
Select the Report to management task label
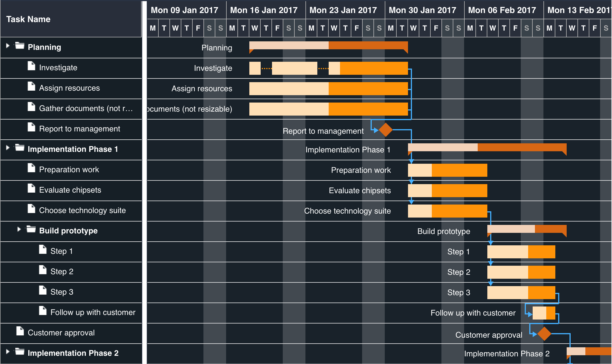click(x=323, y=131)
